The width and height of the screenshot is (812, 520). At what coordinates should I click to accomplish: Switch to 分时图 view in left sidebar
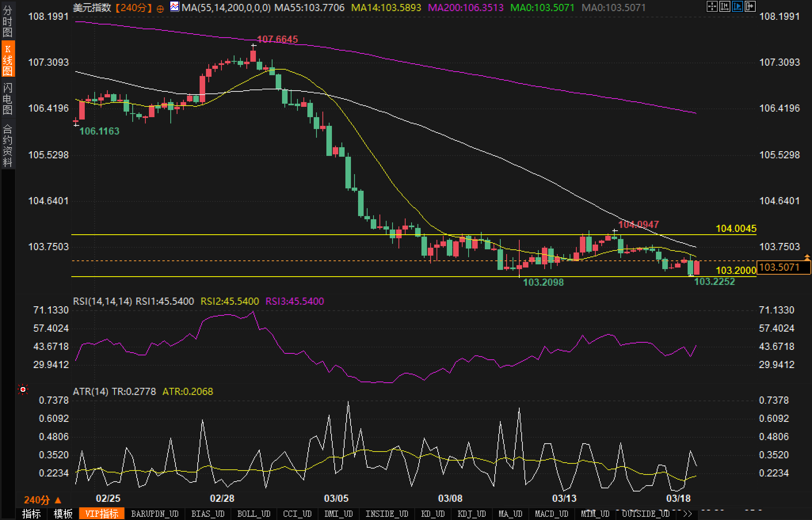[x=8, y=21]
